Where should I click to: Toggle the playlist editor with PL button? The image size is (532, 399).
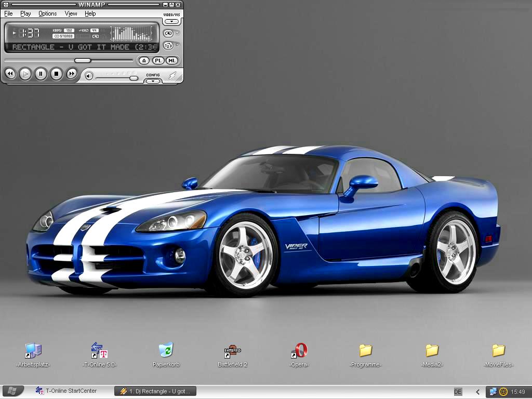point(158,61)
